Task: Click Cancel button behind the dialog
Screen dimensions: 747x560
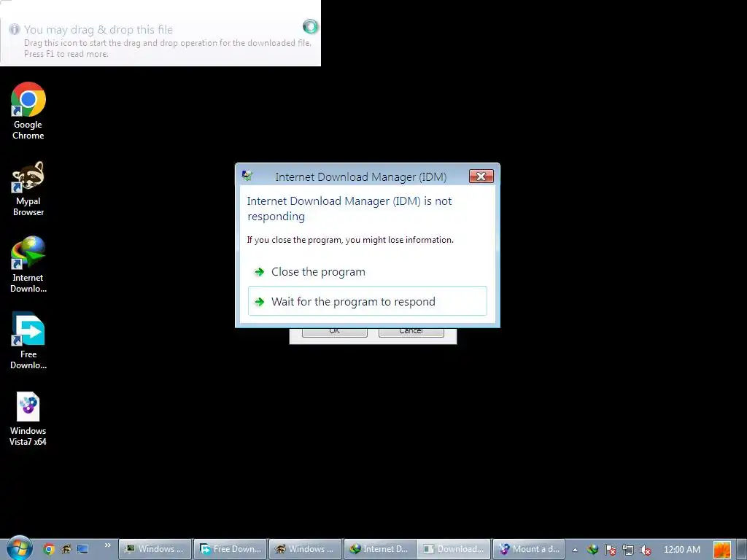Action: coord(411,332)
